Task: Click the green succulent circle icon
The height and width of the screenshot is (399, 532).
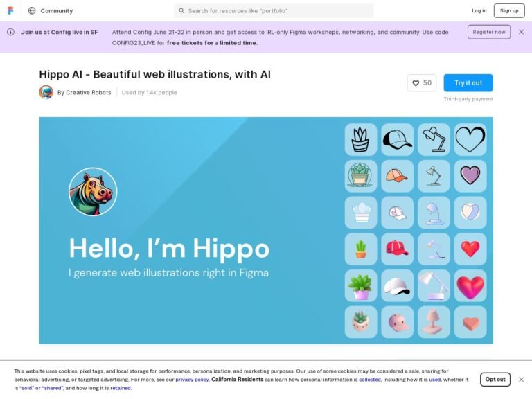Action: 361,176
